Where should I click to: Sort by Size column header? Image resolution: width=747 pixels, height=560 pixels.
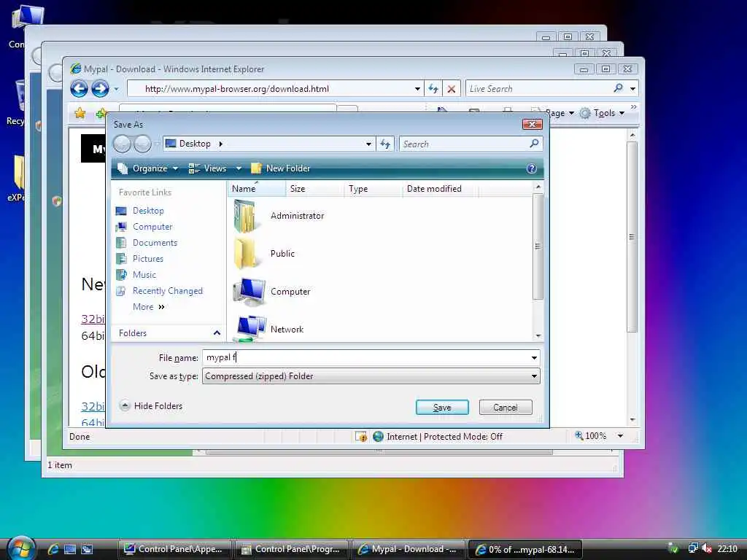click(314, 189)
